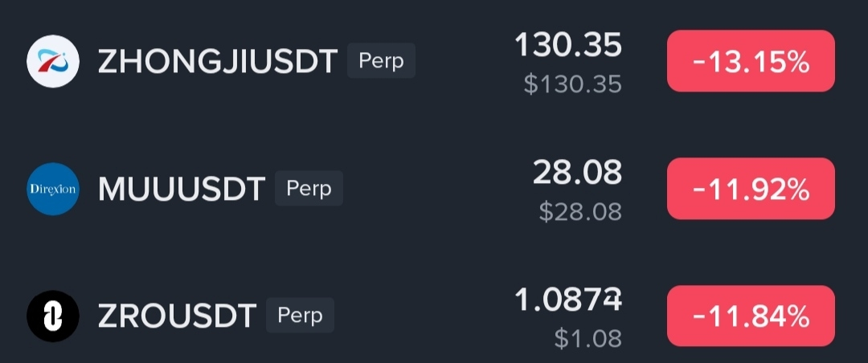Open the MUUUSDT perpetual row
This screenshot has width=868, height=363.
click(434, 189)
